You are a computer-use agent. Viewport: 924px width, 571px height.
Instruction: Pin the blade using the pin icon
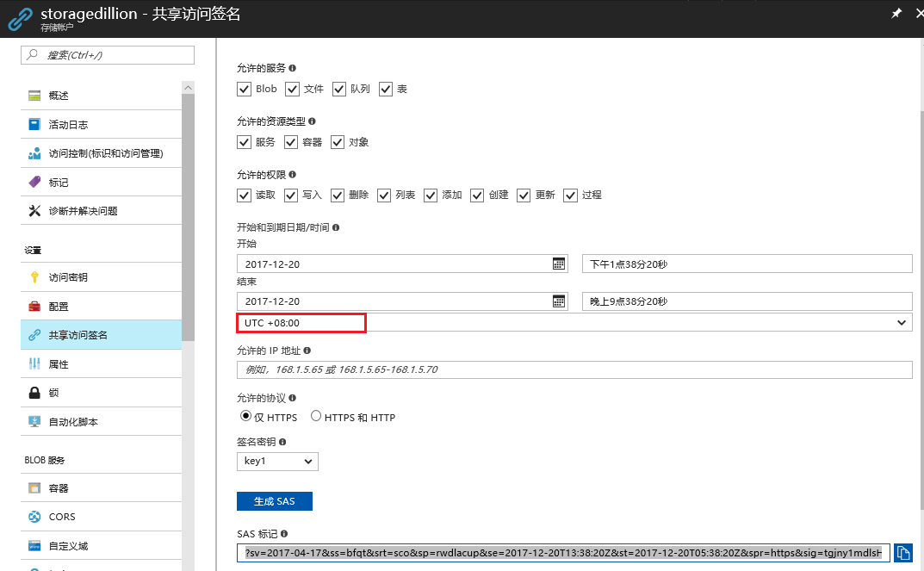point(896,15)
